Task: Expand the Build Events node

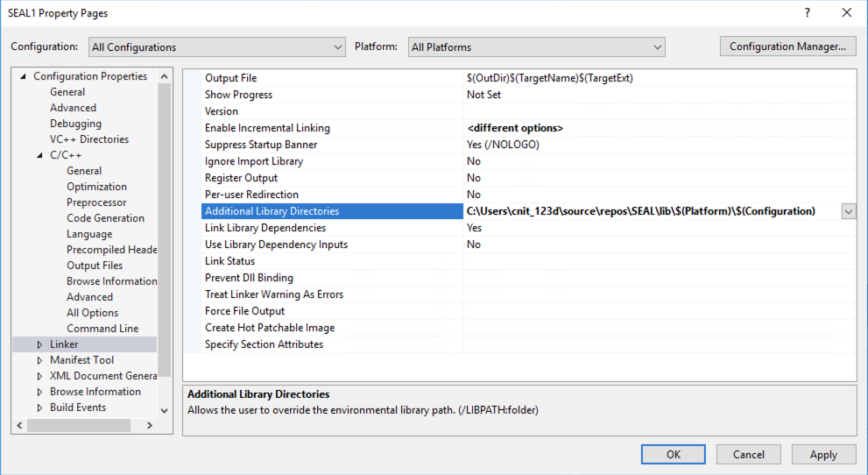Action: pyautogui.click(x=39, y=408)
